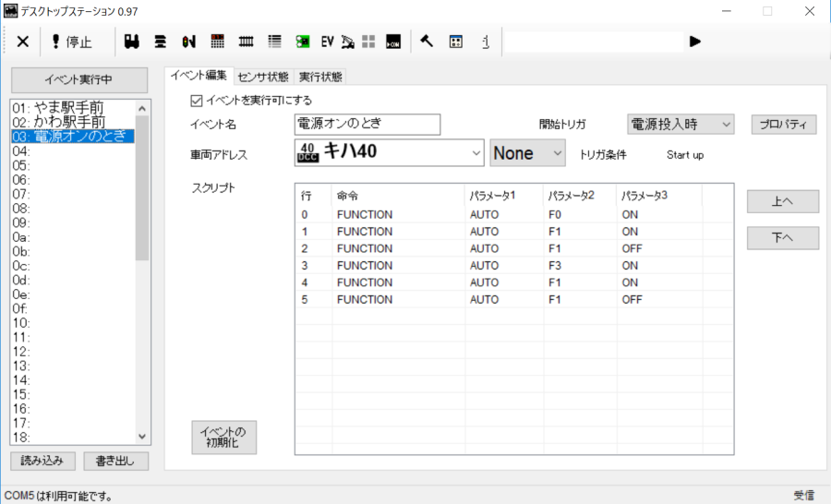Select script row 0 FUNCTION
Image resolution: width=831 pixels, height=504 pixels.
514,215
